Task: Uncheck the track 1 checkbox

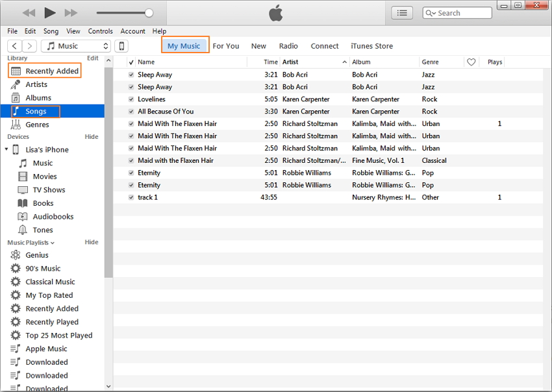Action: click(131, 197)
